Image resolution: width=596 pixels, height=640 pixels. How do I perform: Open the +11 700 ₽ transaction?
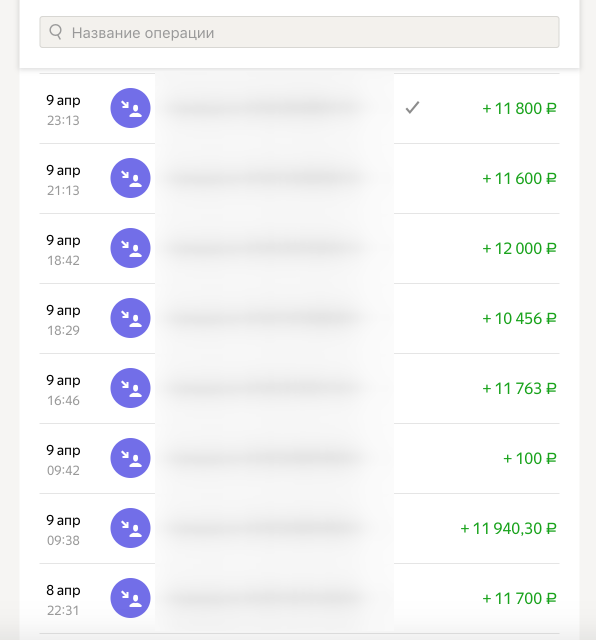coord(519,598)
